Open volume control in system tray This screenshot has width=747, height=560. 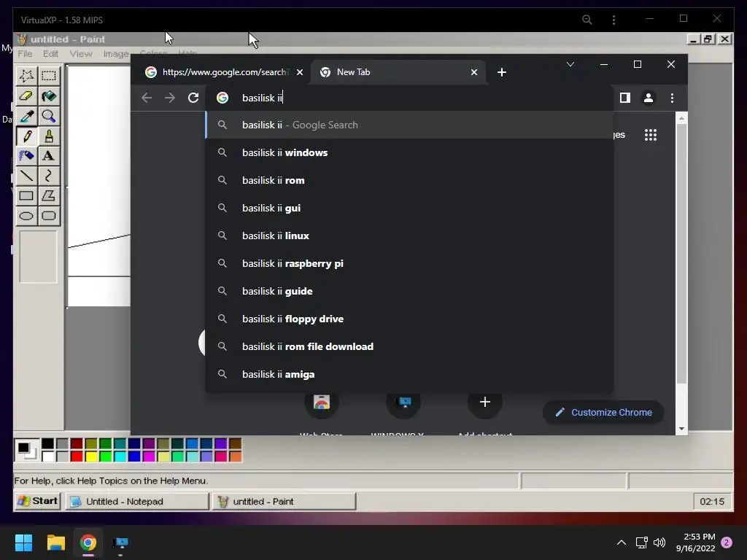pos(659,542)
